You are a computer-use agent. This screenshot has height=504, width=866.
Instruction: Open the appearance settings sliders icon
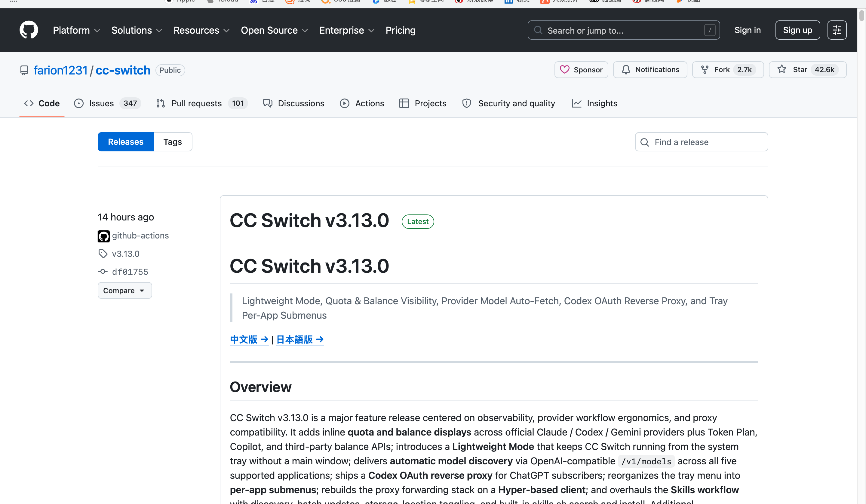tap(837, 30)
